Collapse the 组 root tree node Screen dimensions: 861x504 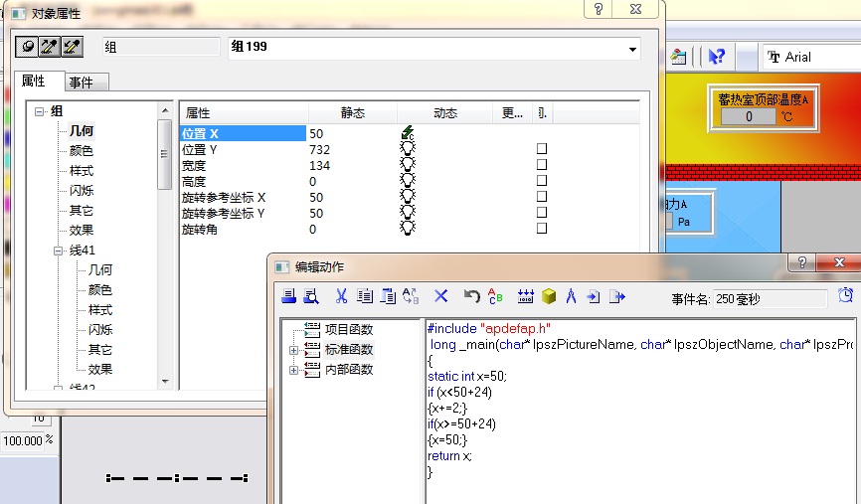click(39, 111)
